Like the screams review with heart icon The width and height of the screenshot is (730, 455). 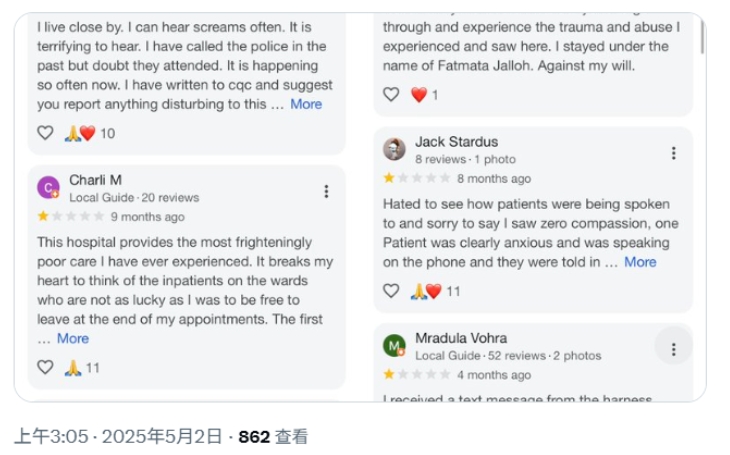[45, 133]
